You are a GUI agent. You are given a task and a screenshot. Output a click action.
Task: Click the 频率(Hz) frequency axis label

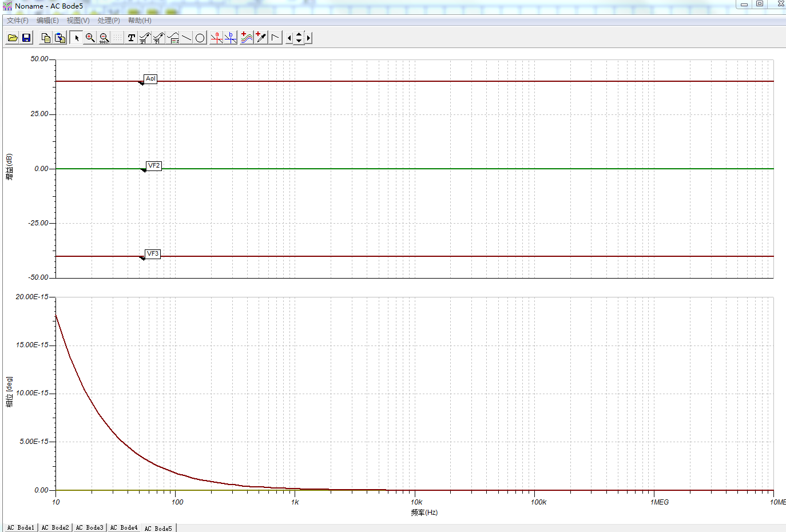424,513
